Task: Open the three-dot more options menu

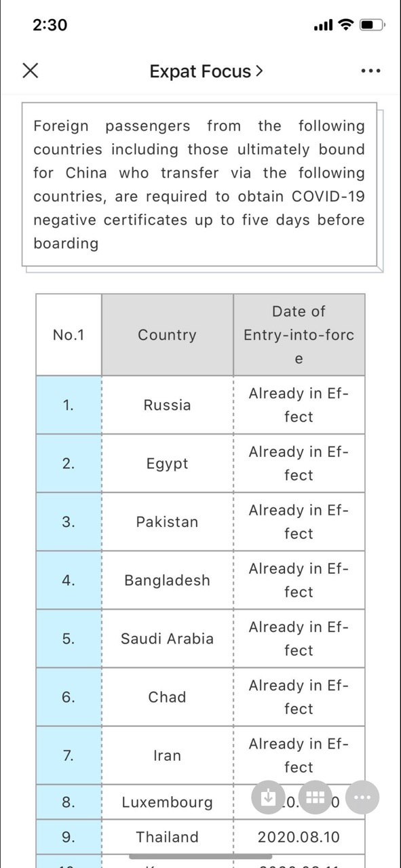Action: 370,71
